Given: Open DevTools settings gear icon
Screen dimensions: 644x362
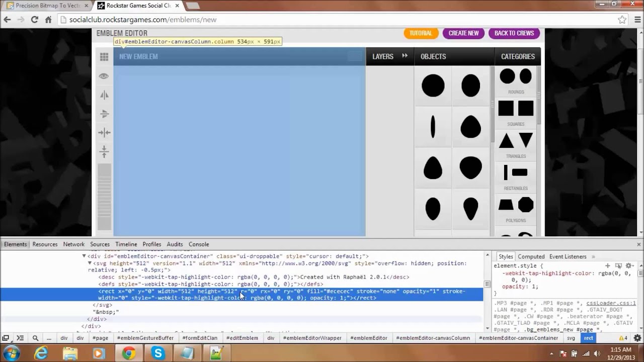Looking at the screenshot, I should tap(637, 338).
